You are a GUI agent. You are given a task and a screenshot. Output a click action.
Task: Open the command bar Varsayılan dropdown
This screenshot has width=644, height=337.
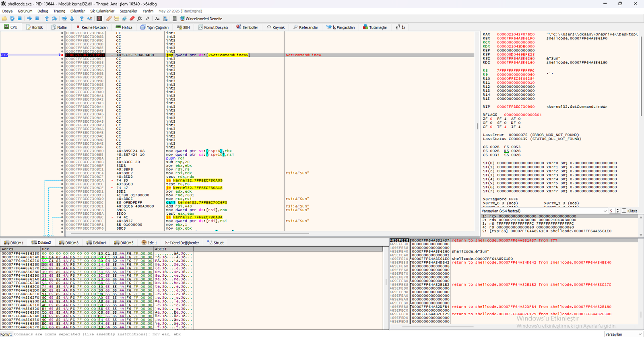623,334
